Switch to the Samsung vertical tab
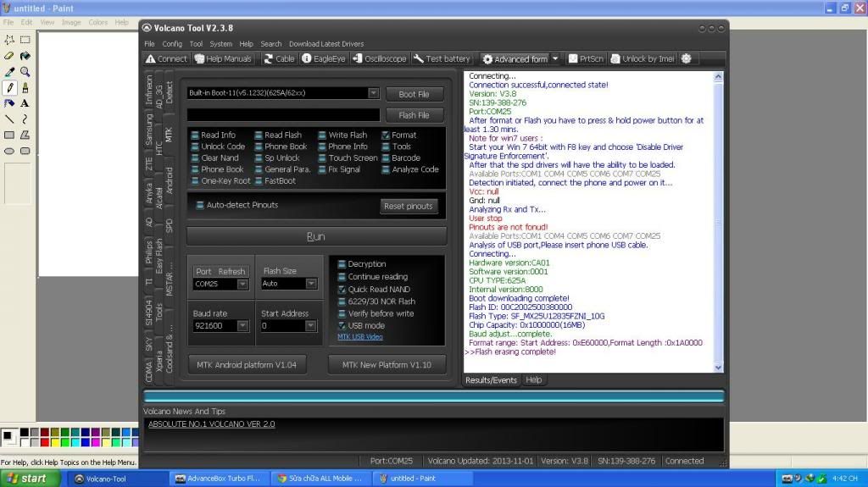The image size is (868, 487). (x=149, y=129)
